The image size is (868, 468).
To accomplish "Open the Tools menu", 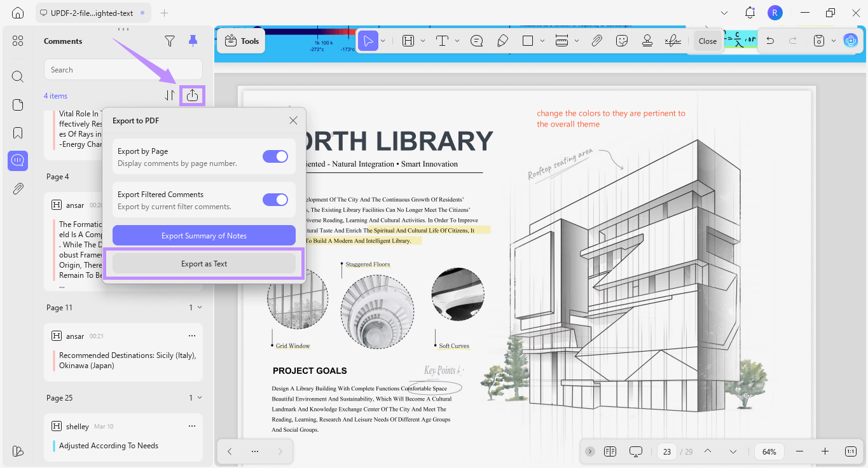I will pyautogui.click(x=242, y=41).
